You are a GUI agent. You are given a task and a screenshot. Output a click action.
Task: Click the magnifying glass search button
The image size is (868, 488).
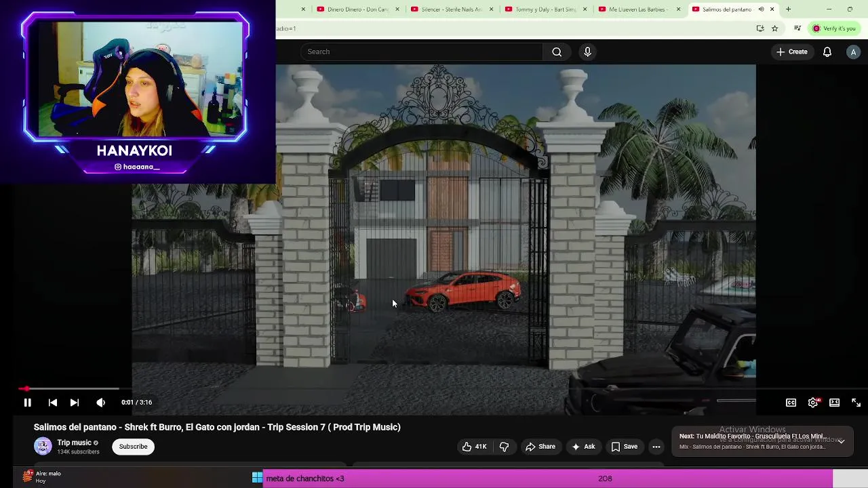(557, 52)
